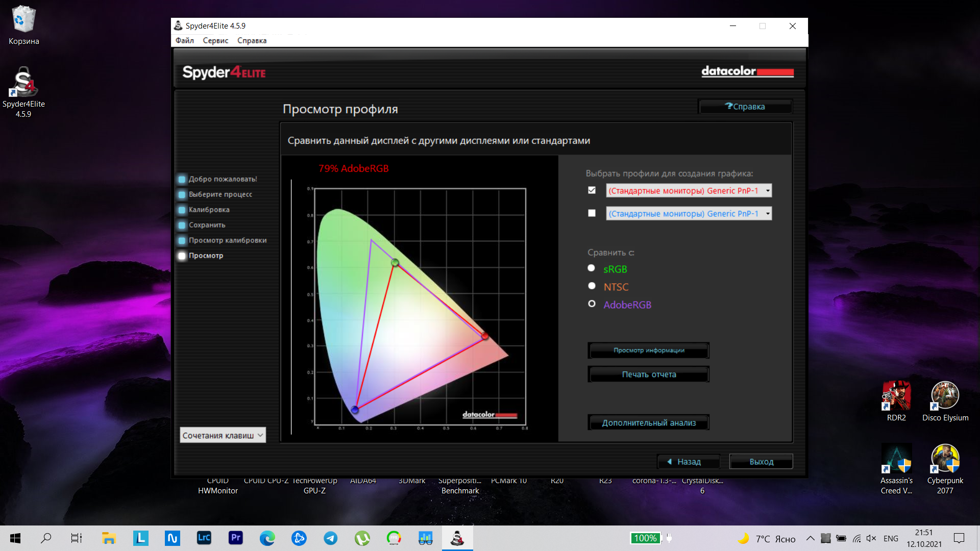Open uTorrent from taskbar
The height and width of the screenshot is (551, 980).
[x=362, y=538]
